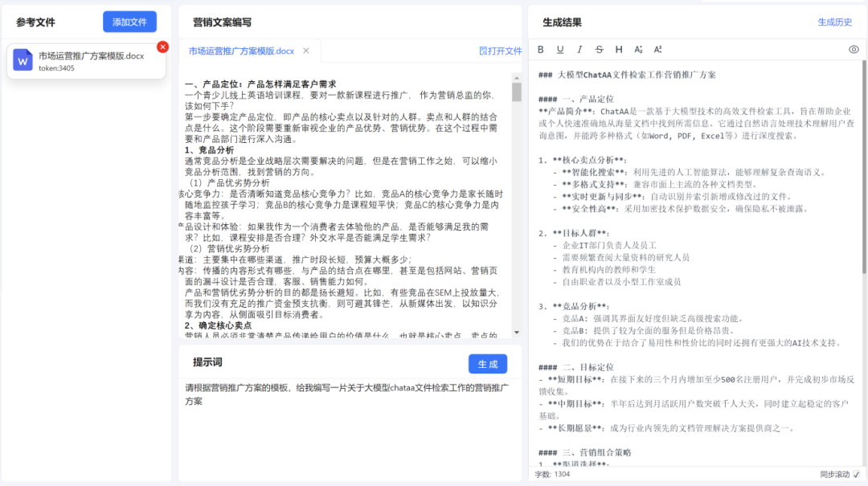This screenshot has height=486, width=868.
Task: Click the Word document icon in reference files
Action: (x=23, y=60)
